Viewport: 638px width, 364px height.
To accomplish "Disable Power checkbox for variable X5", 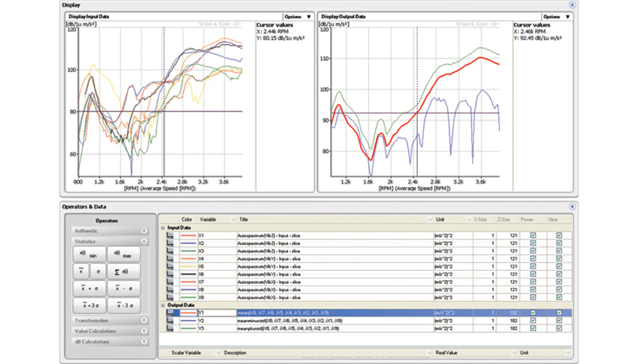I will coord(532,267).
